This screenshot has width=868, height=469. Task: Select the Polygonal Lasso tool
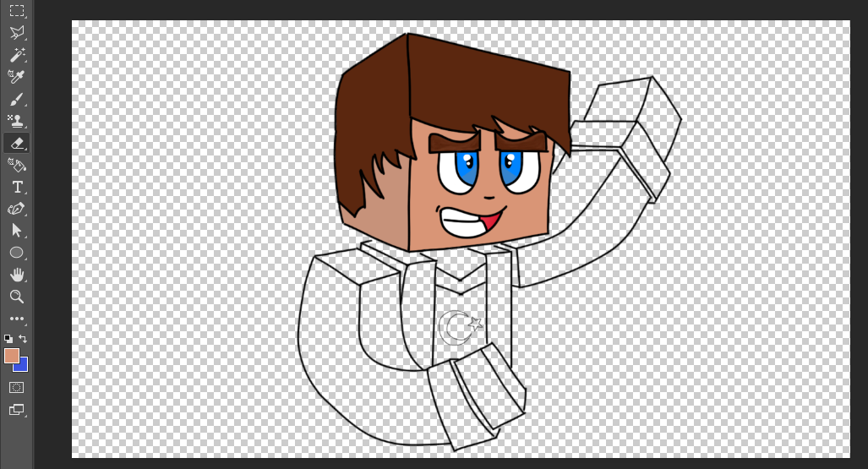coord(17,33)
